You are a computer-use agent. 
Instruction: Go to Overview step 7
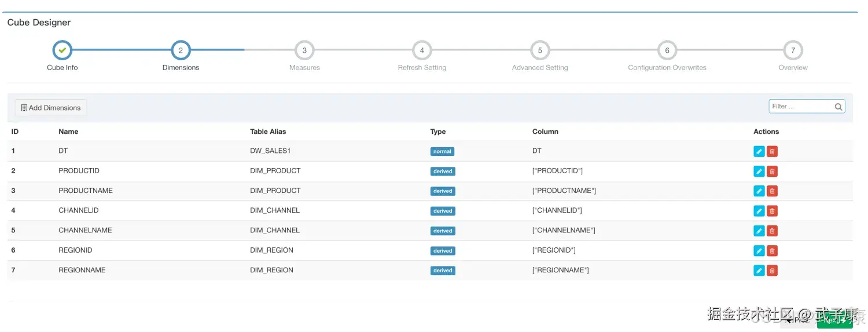(x=793, y=50)
